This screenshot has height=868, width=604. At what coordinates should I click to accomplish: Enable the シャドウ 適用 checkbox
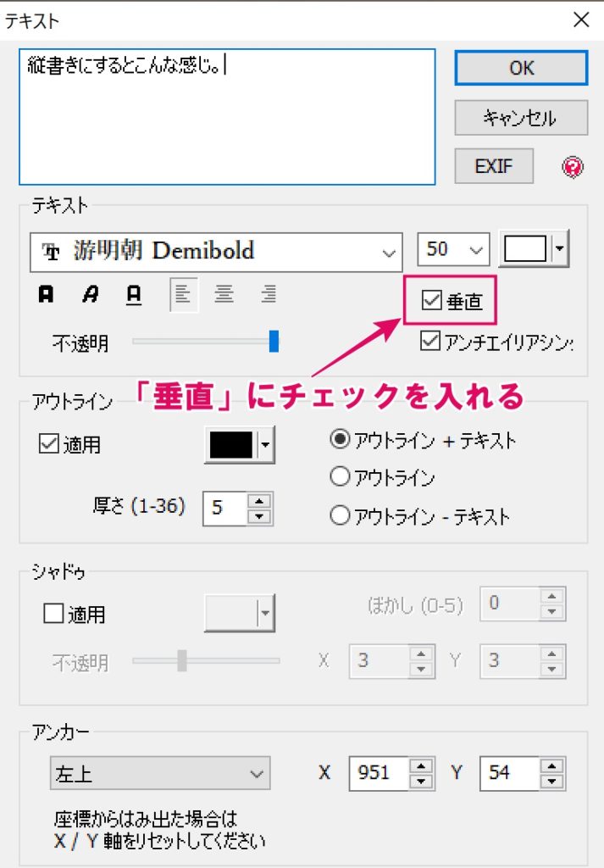53,614
